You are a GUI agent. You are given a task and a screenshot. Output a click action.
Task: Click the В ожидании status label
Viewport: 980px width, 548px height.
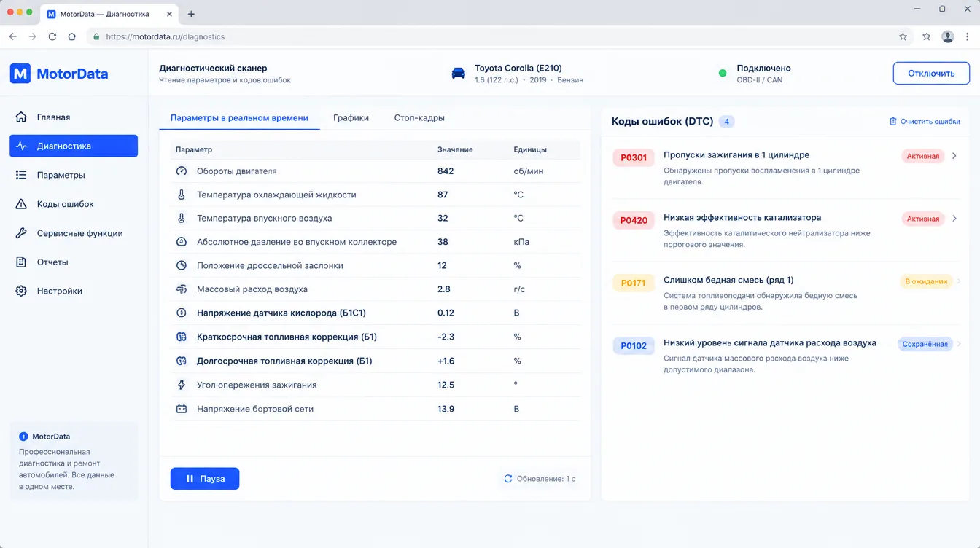[x=926, y=281]
